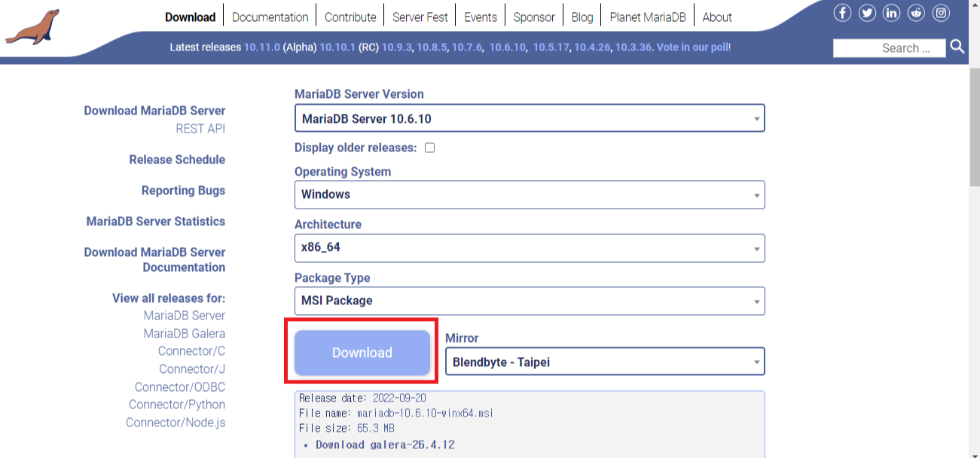Open the MariaDB Server Version dropdown
Viewport: 980px width, 458px height.
530,118
